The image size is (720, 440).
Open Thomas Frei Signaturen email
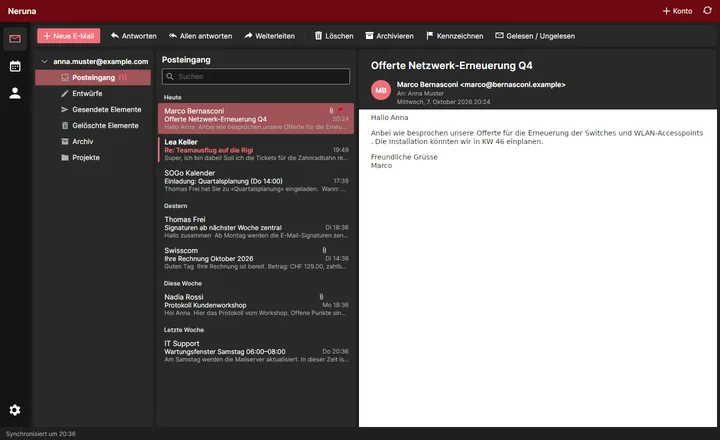point(256,227)
